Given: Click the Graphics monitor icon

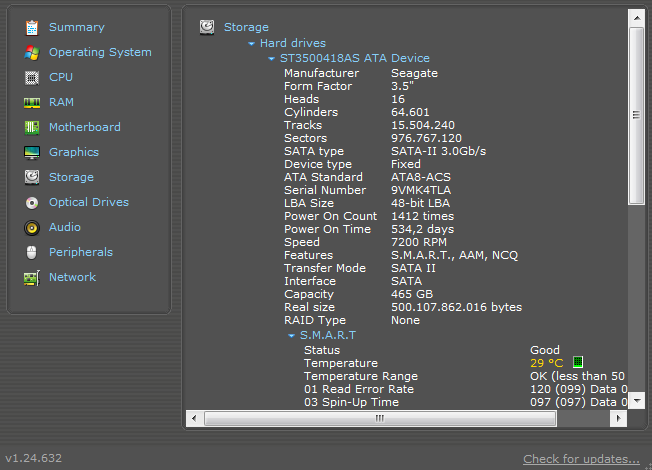Looking at the screenshot, I should (32, 153).
